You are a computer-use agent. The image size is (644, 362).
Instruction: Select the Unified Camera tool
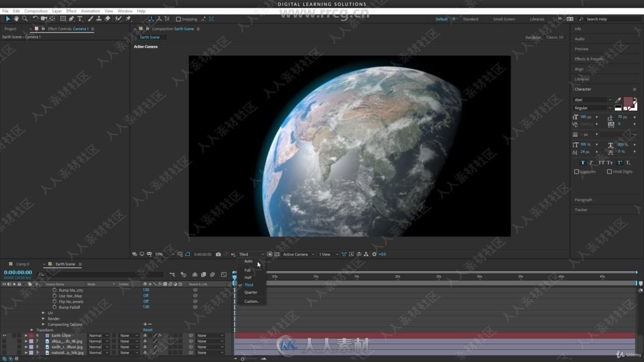pos(44,19)
